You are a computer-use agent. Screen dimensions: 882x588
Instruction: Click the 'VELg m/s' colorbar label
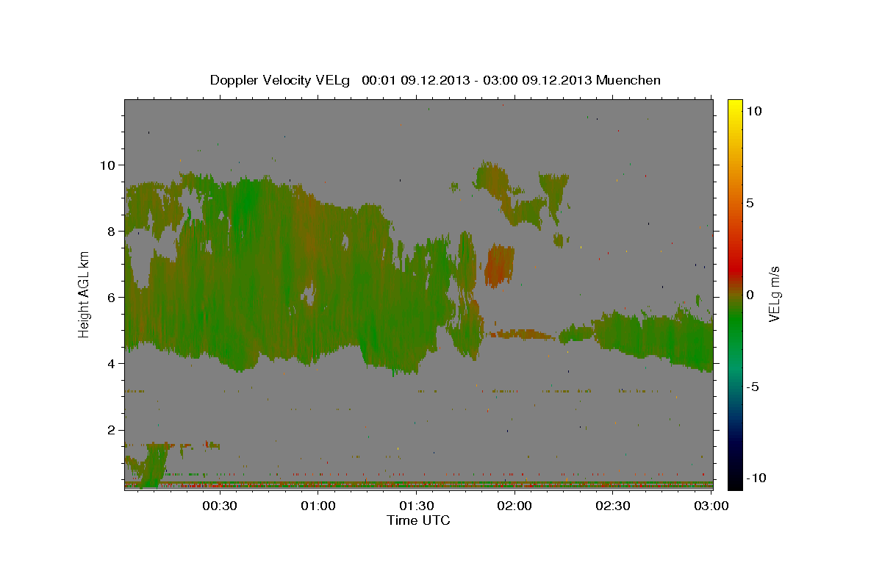tap(774, 294)
